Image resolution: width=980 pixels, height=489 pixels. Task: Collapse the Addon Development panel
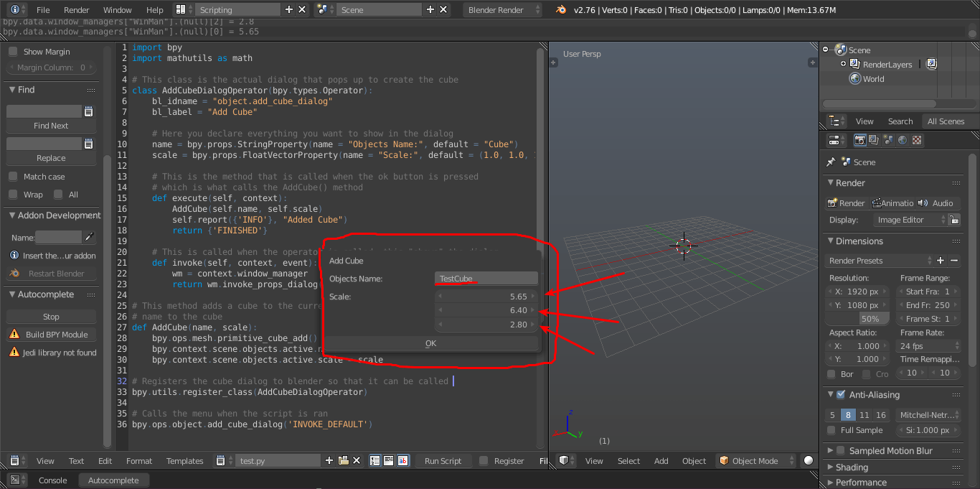pos(12,215)
